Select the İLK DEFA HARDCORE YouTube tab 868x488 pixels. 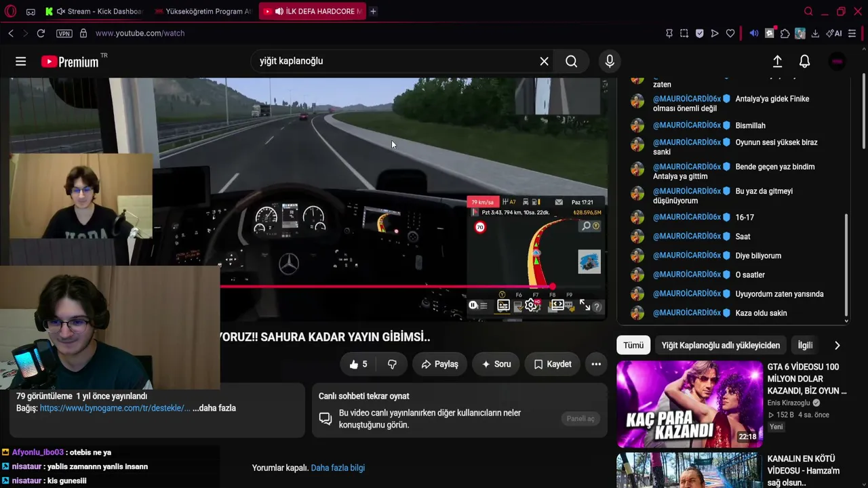click(x=312, y=12)
